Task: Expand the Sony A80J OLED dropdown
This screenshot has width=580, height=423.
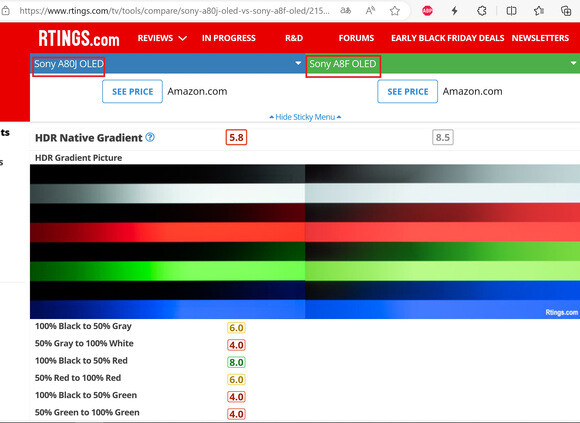Action: (298, 63)
